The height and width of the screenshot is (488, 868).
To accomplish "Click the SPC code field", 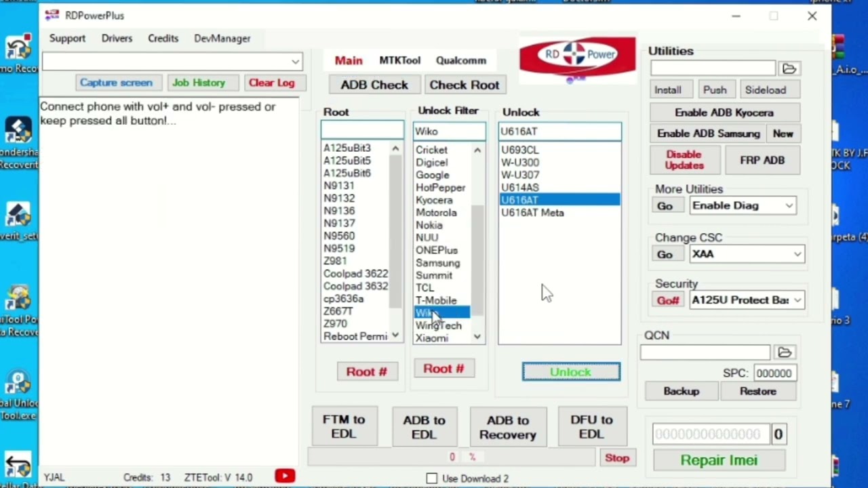I will pos(774,373).
